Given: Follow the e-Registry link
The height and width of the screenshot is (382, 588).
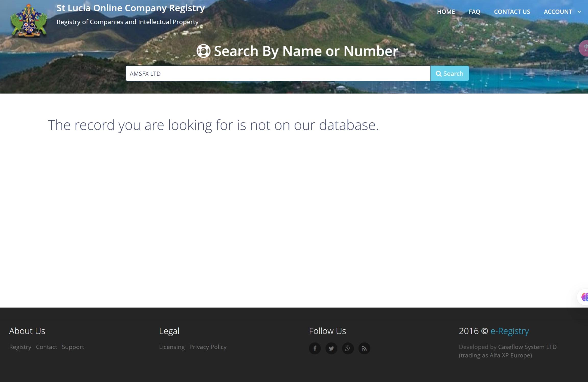Looking at the screenshot, I should 510,331.
